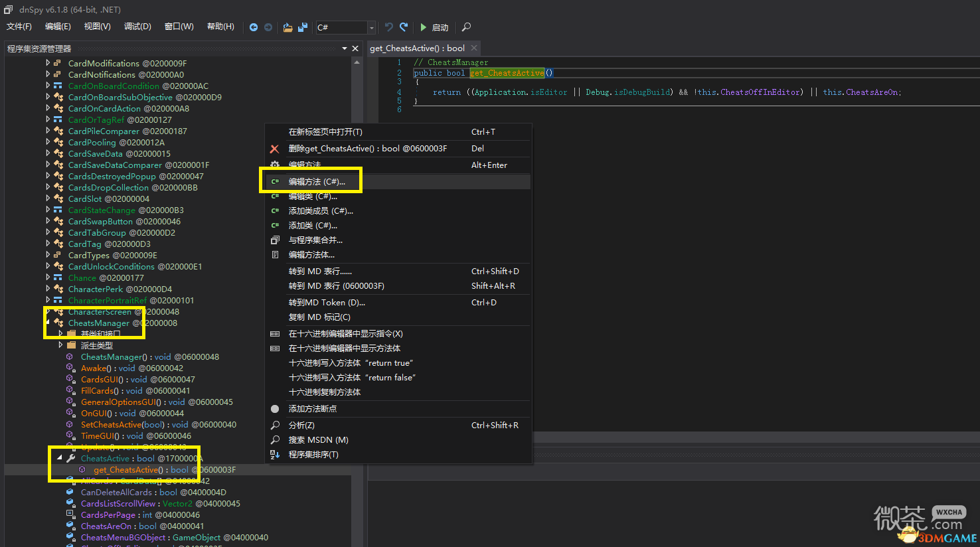Expand the 派生类型 folder node
Image resolution: width=980 pixels, height=547 pixels.
pos(60,345)
